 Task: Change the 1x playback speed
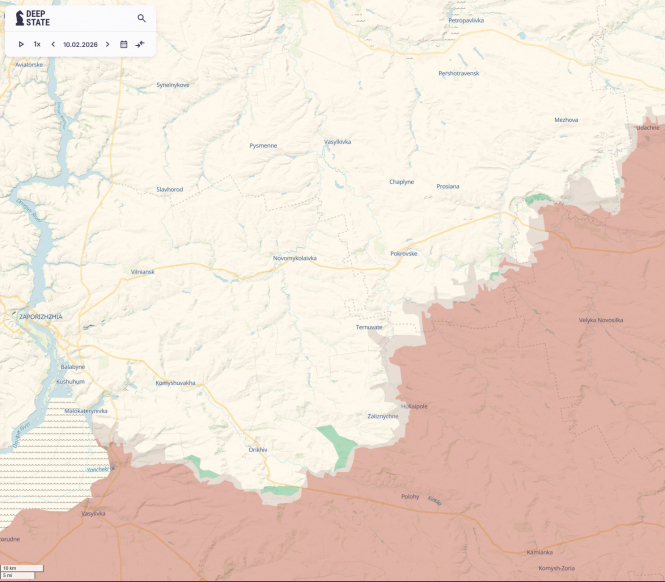point(37,44)
